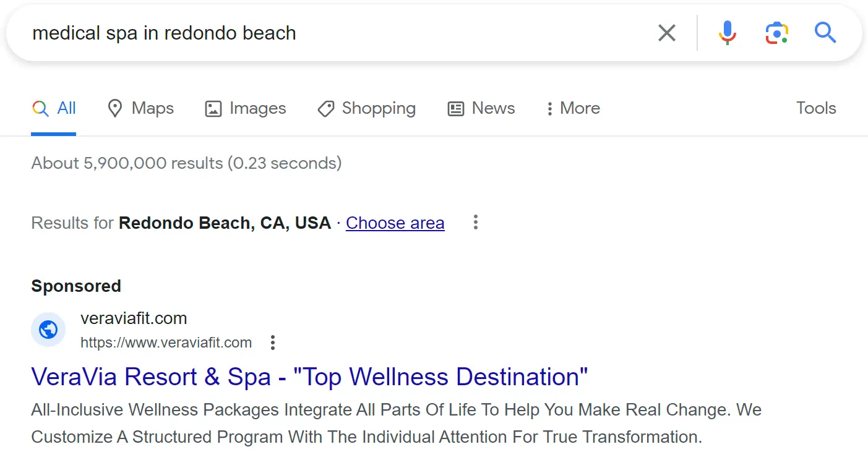This screenshot has width=868, height=452.
Task: Open Tools for search filters
Action: coord(815,108)
